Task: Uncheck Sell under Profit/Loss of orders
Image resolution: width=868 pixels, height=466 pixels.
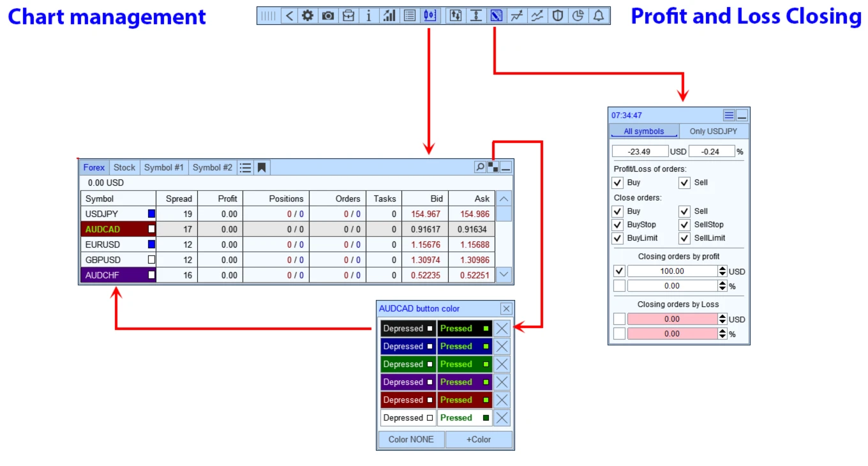Action: pyautogui.click(x=685, y=183)
